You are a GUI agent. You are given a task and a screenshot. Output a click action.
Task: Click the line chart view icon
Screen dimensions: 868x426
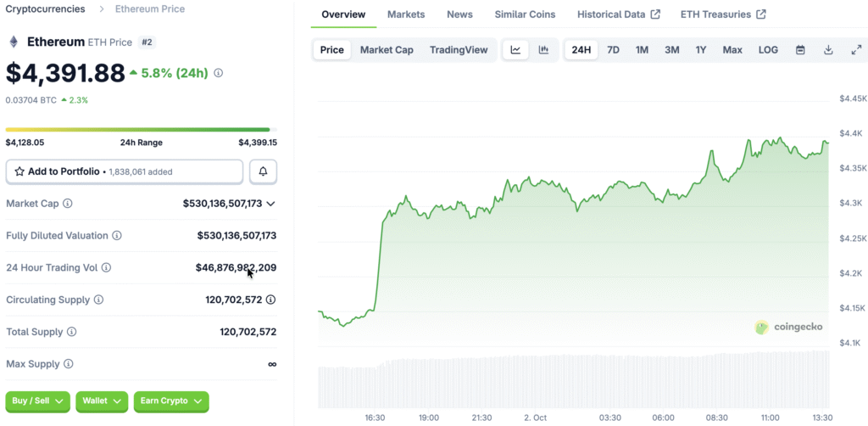(x=515, y=50)
